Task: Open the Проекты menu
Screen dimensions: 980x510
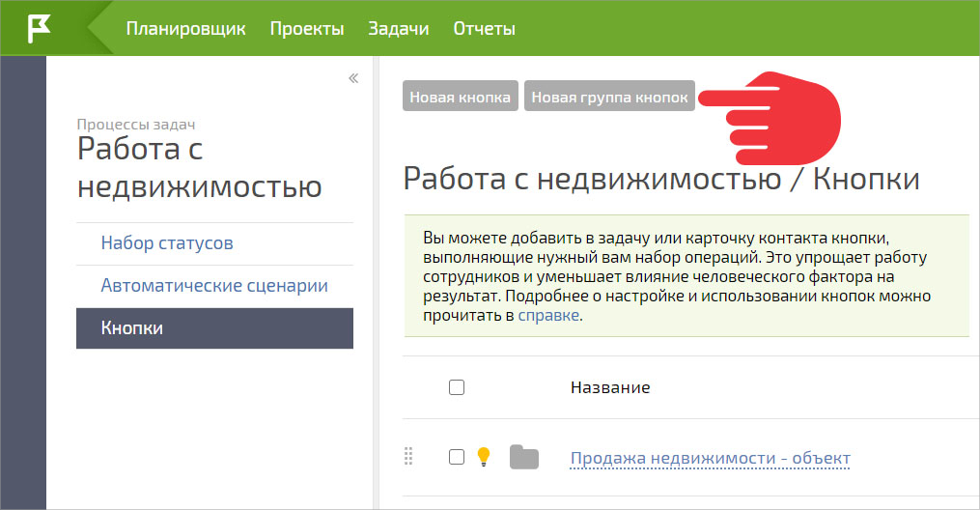Action: 307,29
